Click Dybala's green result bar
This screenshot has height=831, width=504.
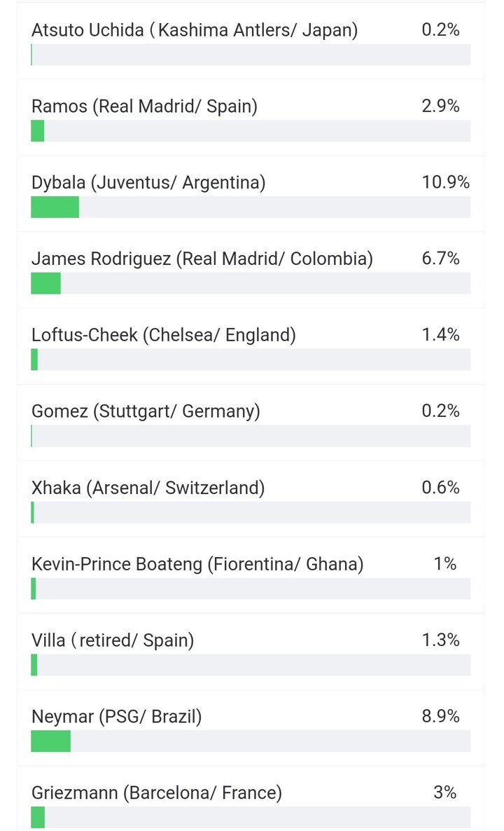coord(55,207)
